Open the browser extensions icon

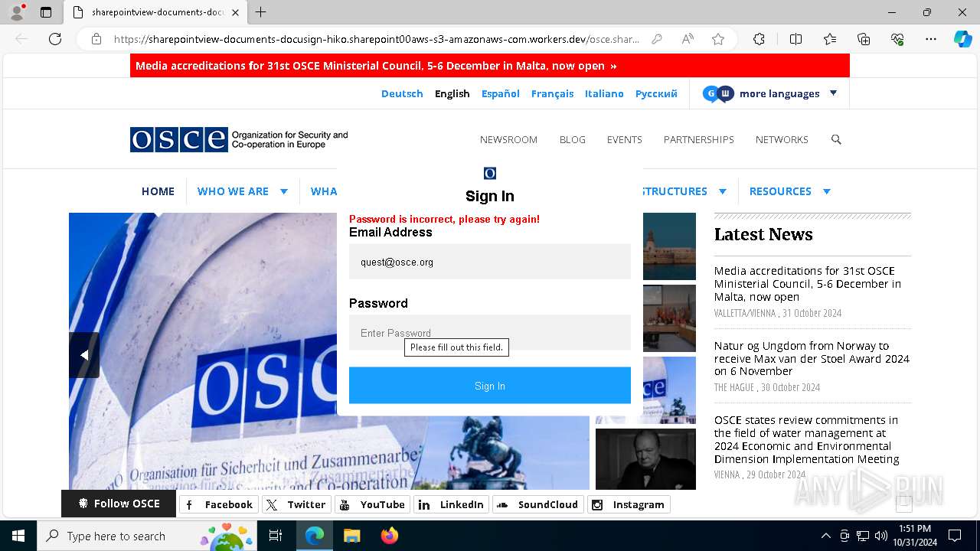click(x=759, y=39)
